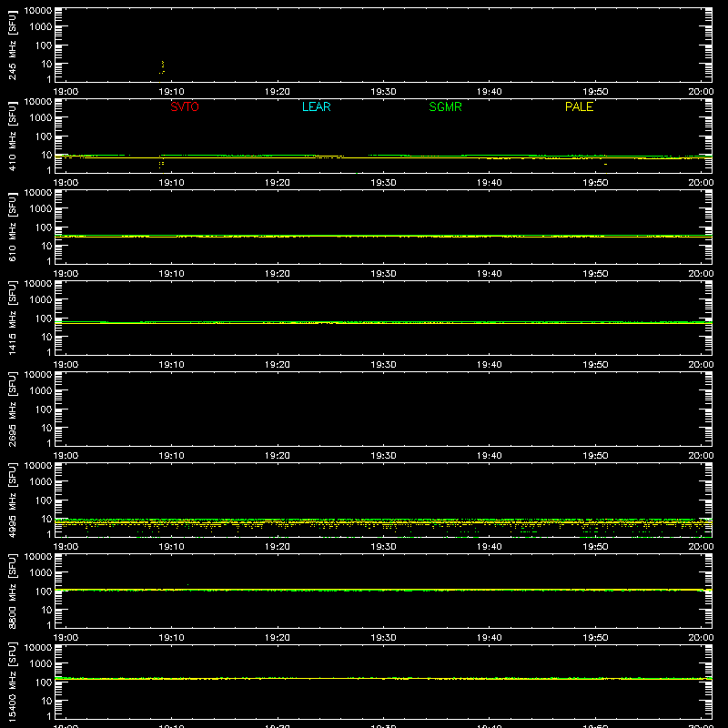The width and height of the screenshot is (728, 728).
Task: Click the yellow PALE legend label
Action: pos(579,106)
